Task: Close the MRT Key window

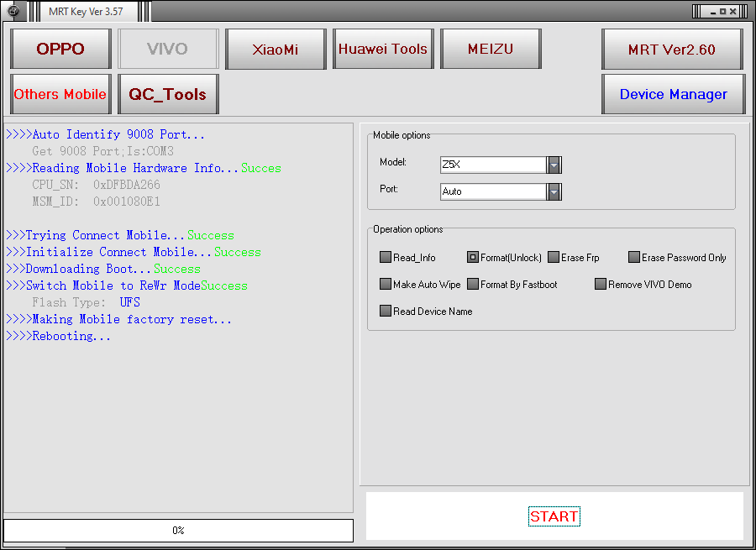Action: click(732, 12)
